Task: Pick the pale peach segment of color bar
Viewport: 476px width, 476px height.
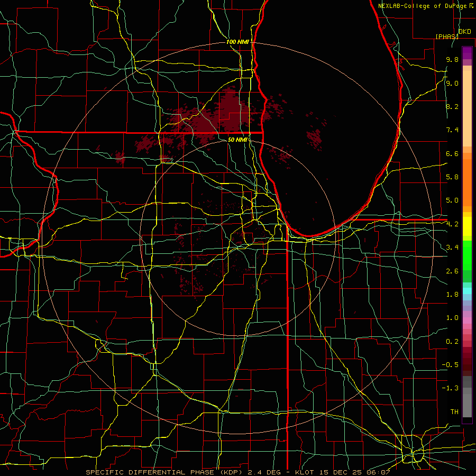Action: pos(467,108)
